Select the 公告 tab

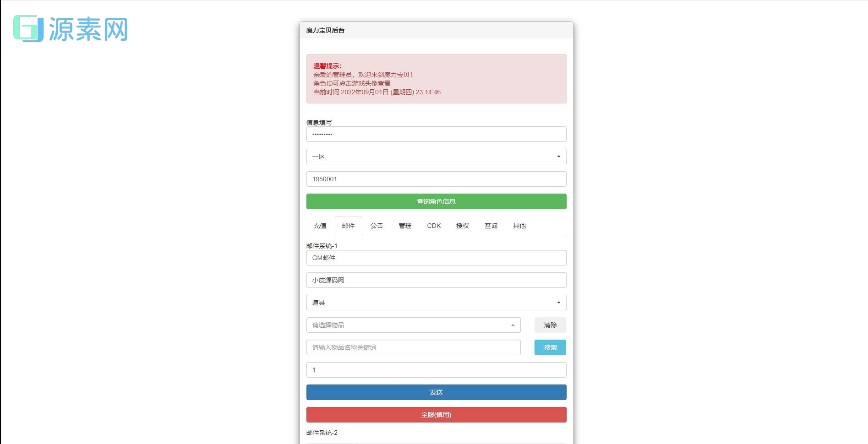click(377, 225)
